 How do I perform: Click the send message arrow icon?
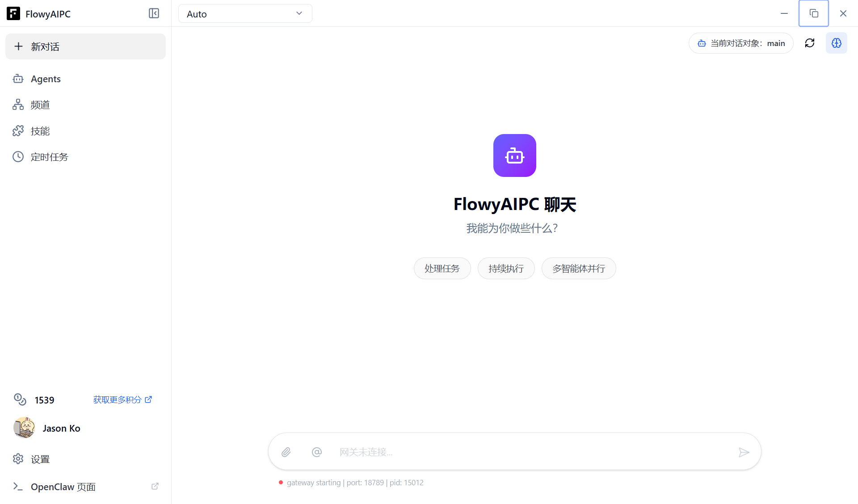(x=744, y=452)
